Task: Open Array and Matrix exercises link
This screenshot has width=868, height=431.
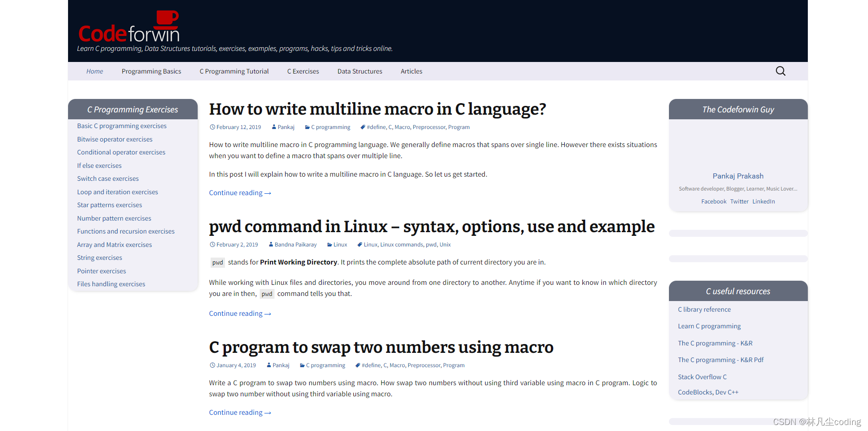Action: (114, 245)
